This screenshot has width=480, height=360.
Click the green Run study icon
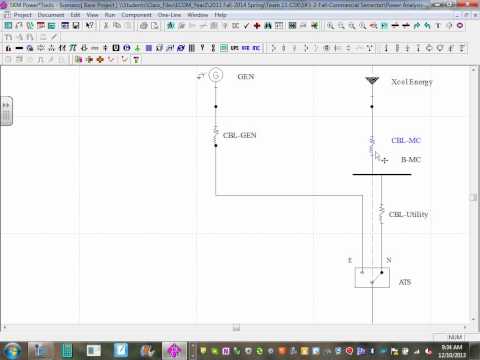(171, 26)
